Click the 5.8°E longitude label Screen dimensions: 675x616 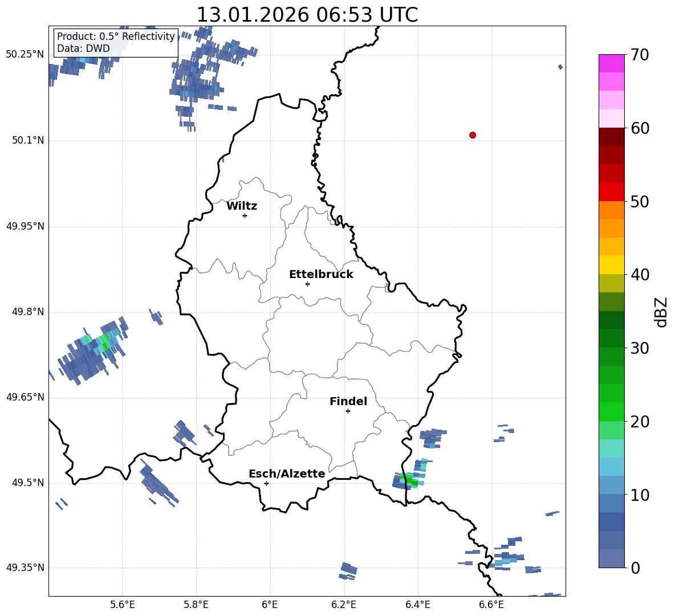pos(196,605)
